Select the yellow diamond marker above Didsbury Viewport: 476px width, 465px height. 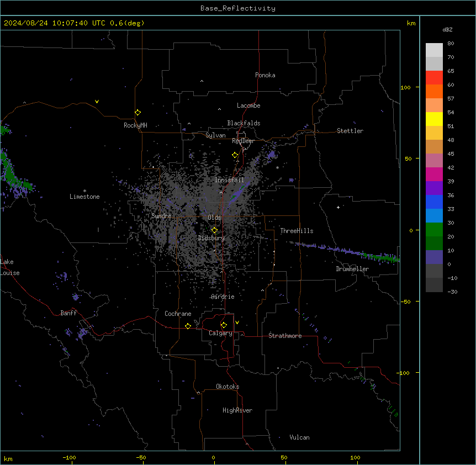click(x=214, y=230)
